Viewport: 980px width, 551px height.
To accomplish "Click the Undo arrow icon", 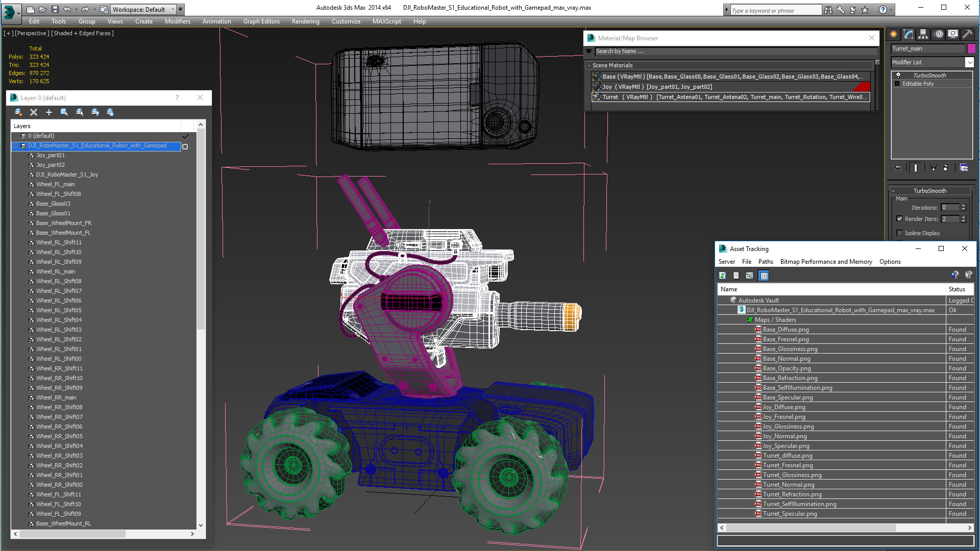I will coord(67,9).
